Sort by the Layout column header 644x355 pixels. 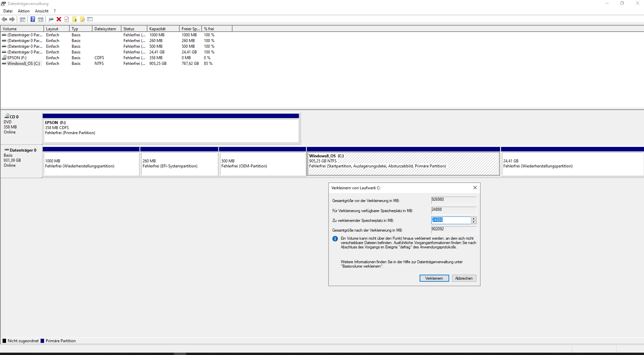point(57,29)
